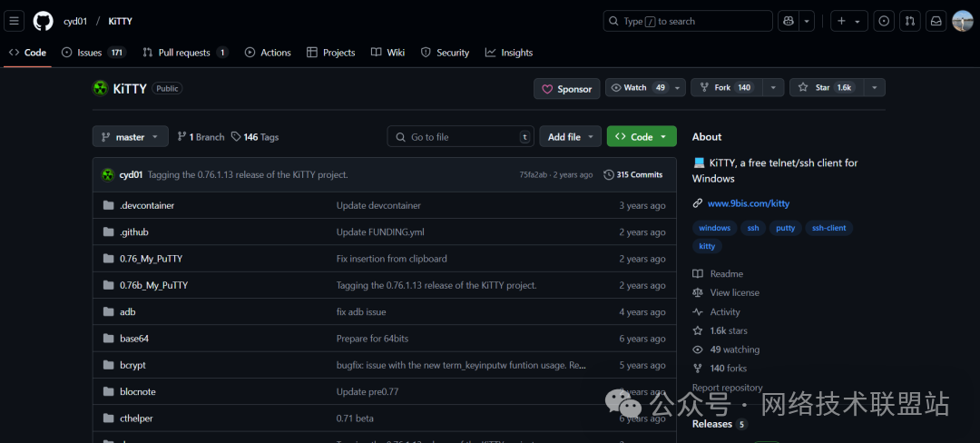
Task: Switch to the Issues tab
Action: click(93, 53)
